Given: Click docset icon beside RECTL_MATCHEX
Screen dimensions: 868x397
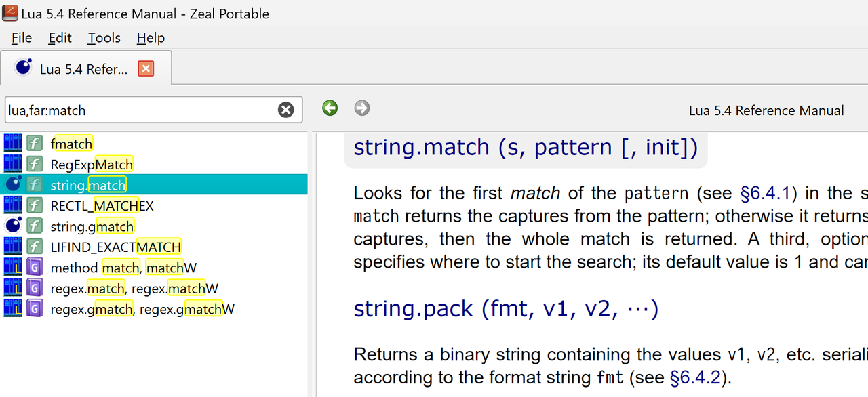Looking at the screenshot, I should pyautogui.click(x=13, y=205).
